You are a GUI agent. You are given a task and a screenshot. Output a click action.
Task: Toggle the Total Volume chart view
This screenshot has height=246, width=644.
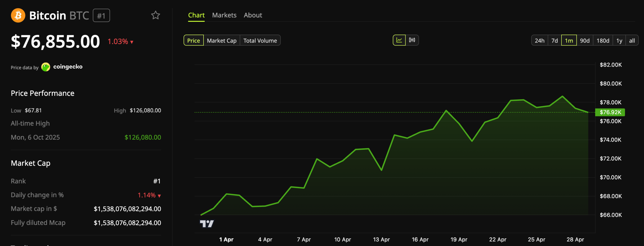260,40
